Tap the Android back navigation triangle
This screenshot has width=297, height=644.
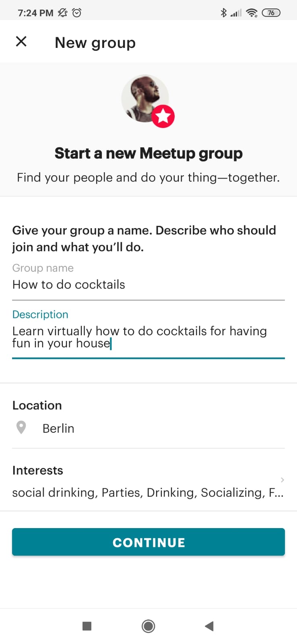coord(209,626)
